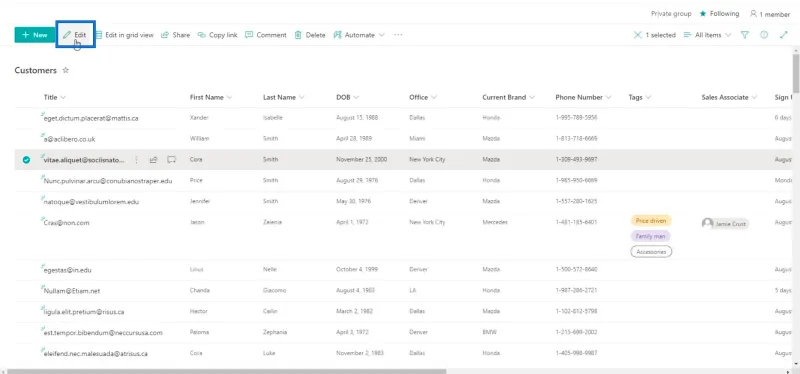Open the Last Name column dropdown

284,97
